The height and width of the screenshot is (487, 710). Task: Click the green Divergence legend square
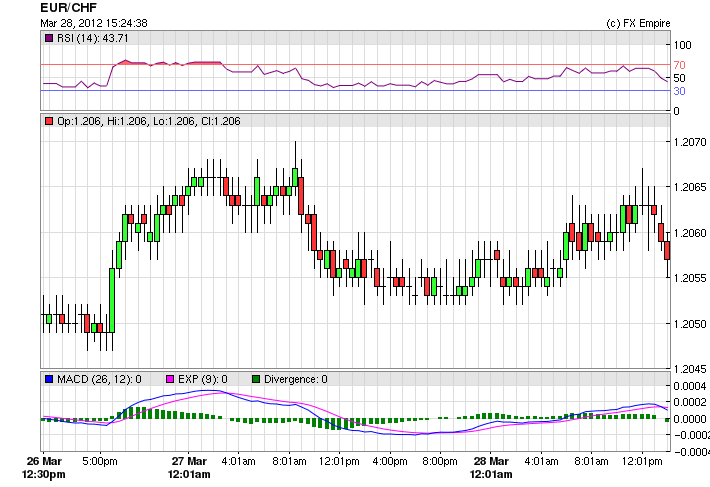[256, 379]
